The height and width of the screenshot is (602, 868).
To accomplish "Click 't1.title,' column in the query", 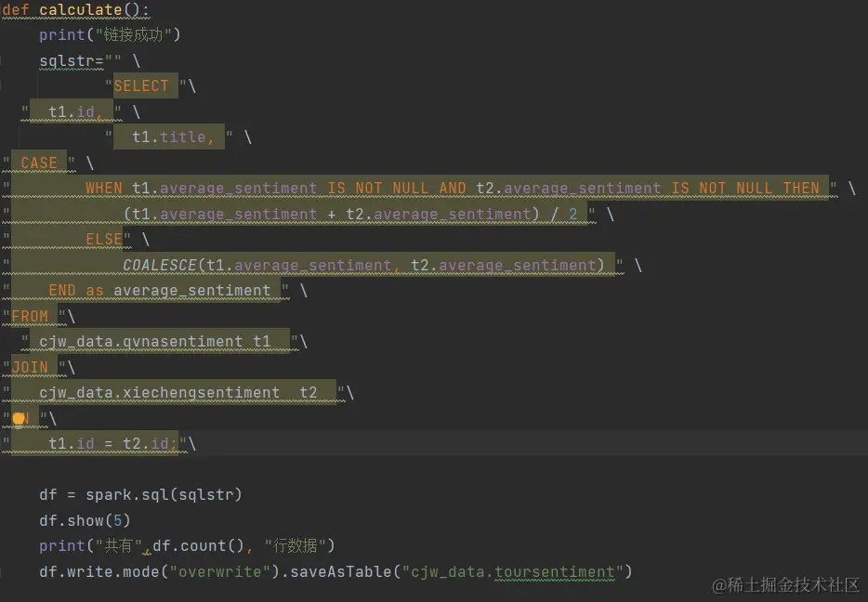I will tap(173, 137).
